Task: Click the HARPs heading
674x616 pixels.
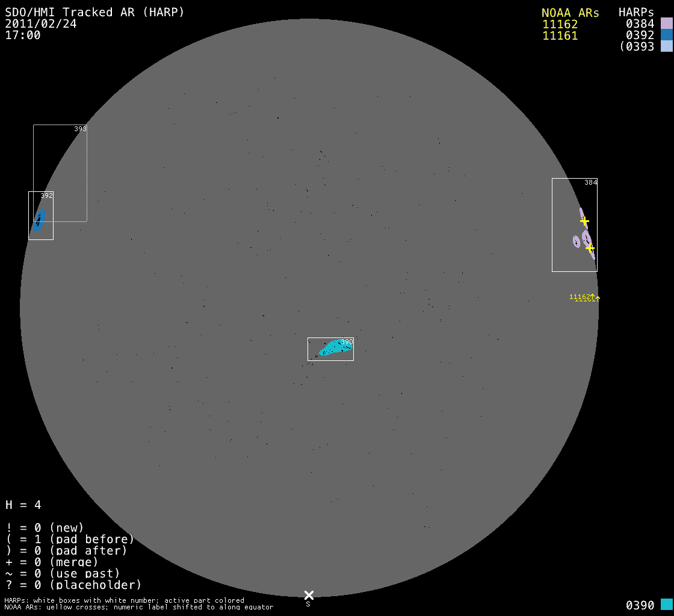Action: pyautogui.click(x=636, y=13)
